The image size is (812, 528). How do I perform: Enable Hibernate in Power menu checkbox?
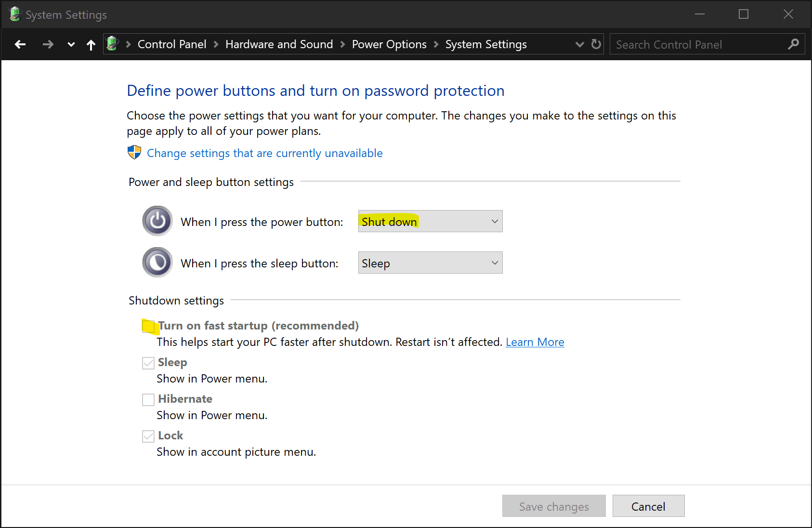click(148, 400)
